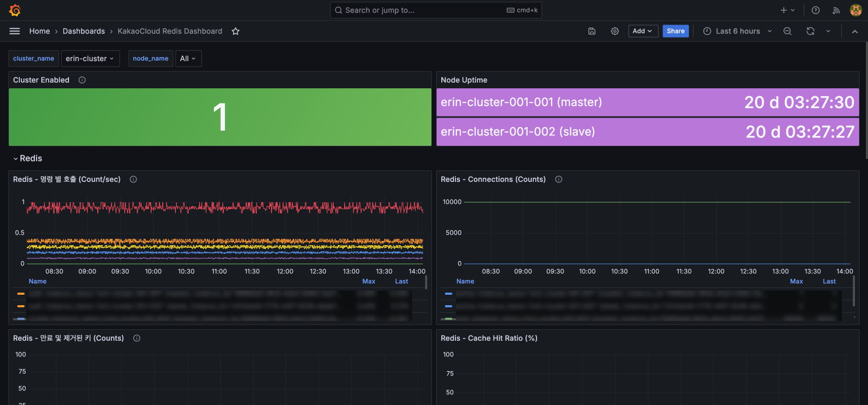This screenshot has width=868, height=405.
Task: Open the Grafana home logo
Action: pos(15,10)
